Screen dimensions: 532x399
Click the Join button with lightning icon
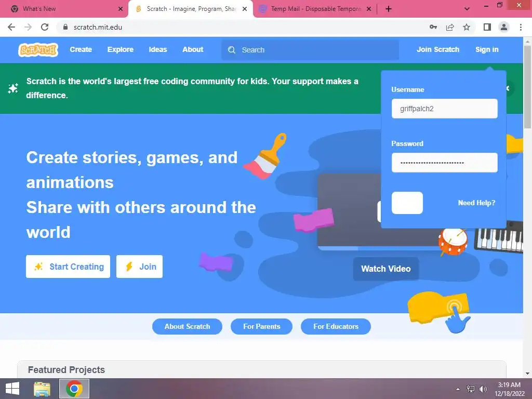(139, 267)
